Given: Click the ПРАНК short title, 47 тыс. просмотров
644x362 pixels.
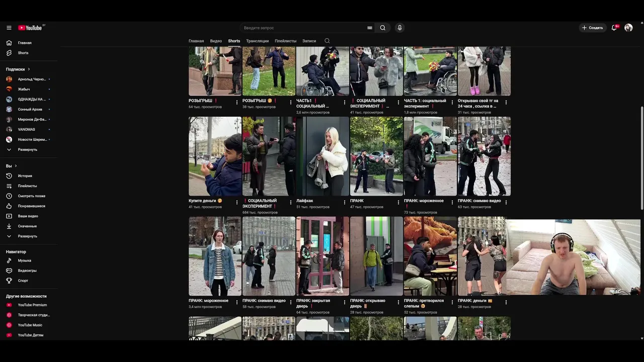Looking at the screenshot, I should pos(357,201).
